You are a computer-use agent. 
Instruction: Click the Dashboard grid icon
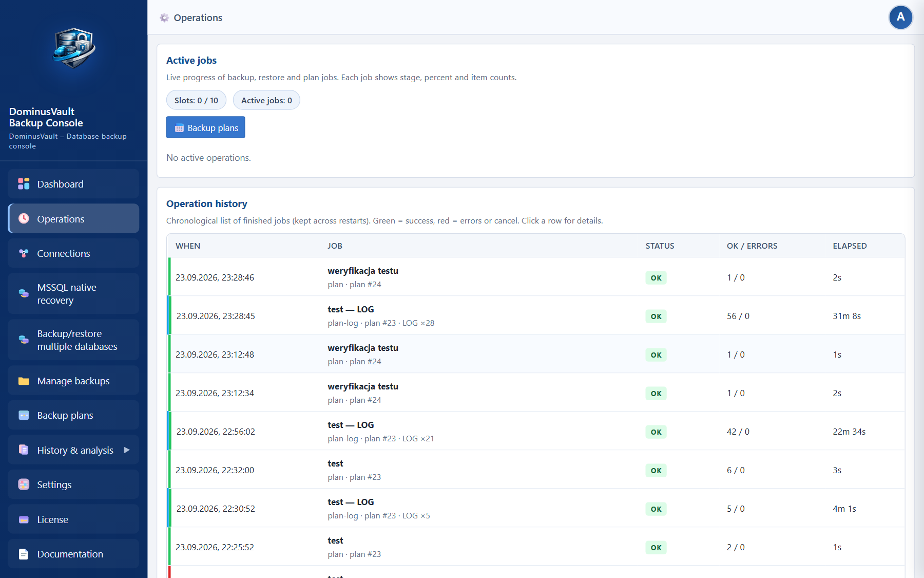[24, 184]
